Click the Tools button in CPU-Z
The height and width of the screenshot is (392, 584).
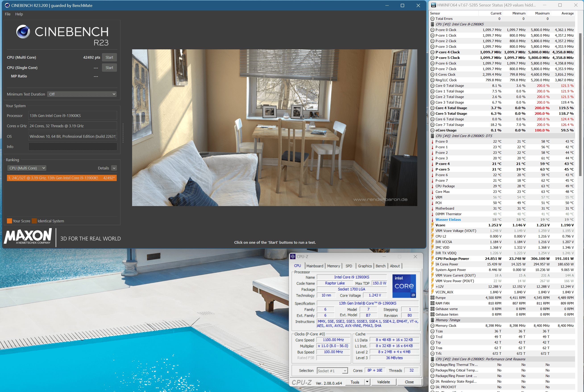click(x=355, y=382)
